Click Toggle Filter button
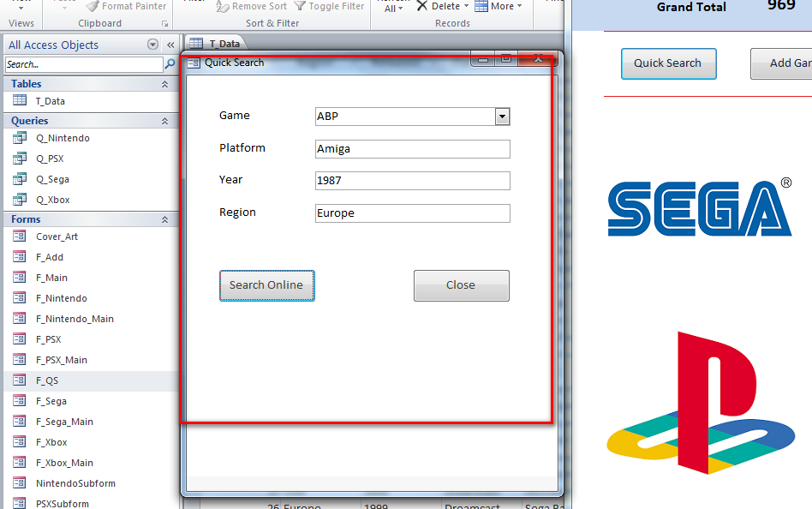The width and height of the screenshot is (812, 509). point(330,6)
